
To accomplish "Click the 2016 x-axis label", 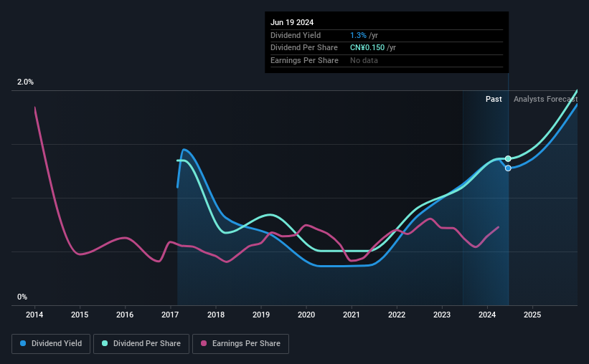I will pos(125,315).
